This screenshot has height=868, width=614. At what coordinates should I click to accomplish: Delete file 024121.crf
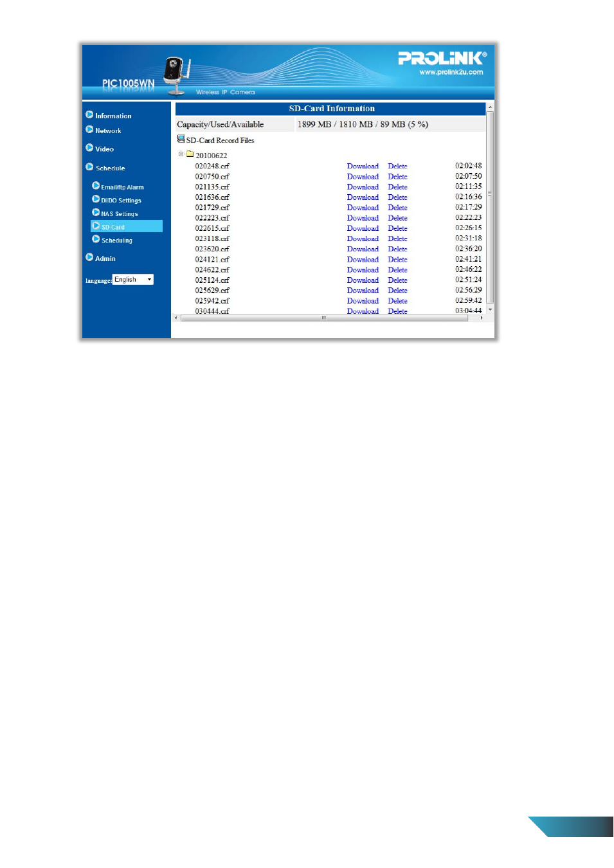[x=397, y=259]
